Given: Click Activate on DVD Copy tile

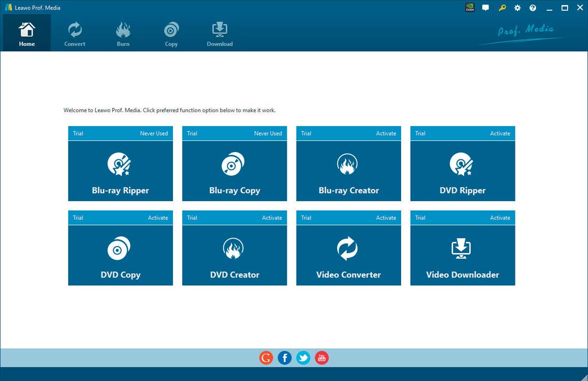Looking at the screenshot, I should pos(158,218).
